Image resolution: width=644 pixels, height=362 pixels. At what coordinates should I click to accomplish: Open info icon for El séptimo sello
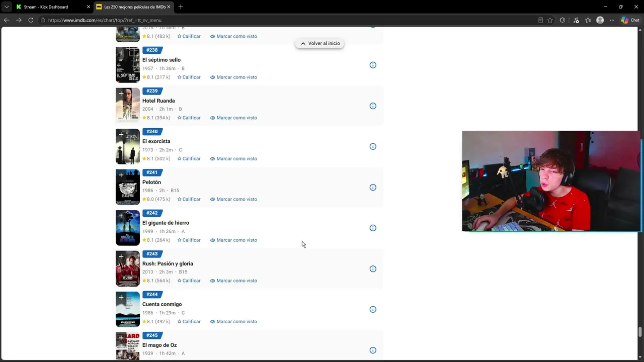click(x=373, y=65)
